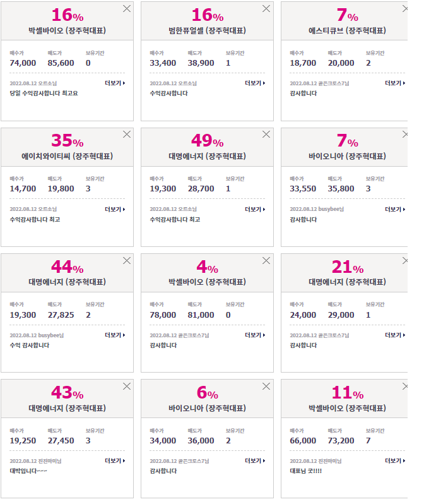Expand 더보기 on 범한퓨얼셀 review
Viewport: 424px width, 504px height.
click(x=255, y=83)
